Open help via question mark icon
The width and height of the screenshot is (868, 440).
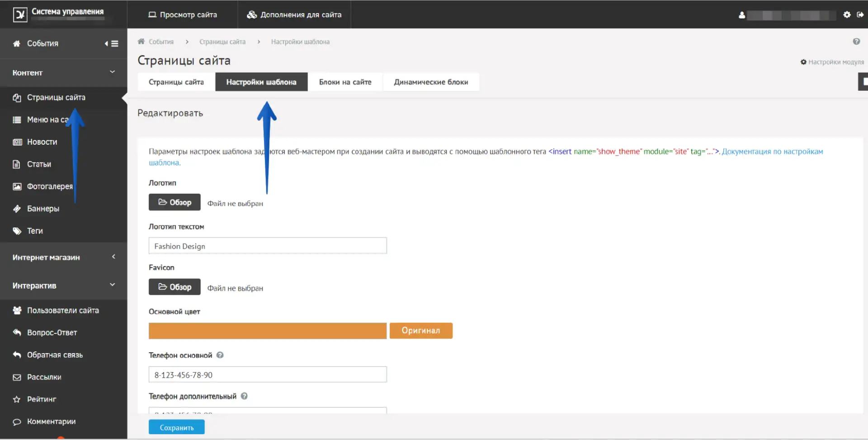coord(856,42)
